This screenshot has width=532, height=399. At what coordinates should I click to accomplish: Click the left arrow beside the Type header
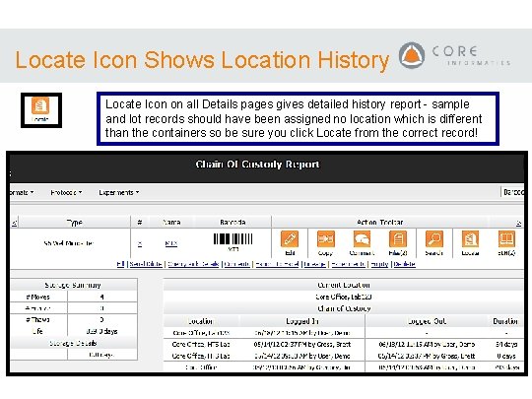14,223
